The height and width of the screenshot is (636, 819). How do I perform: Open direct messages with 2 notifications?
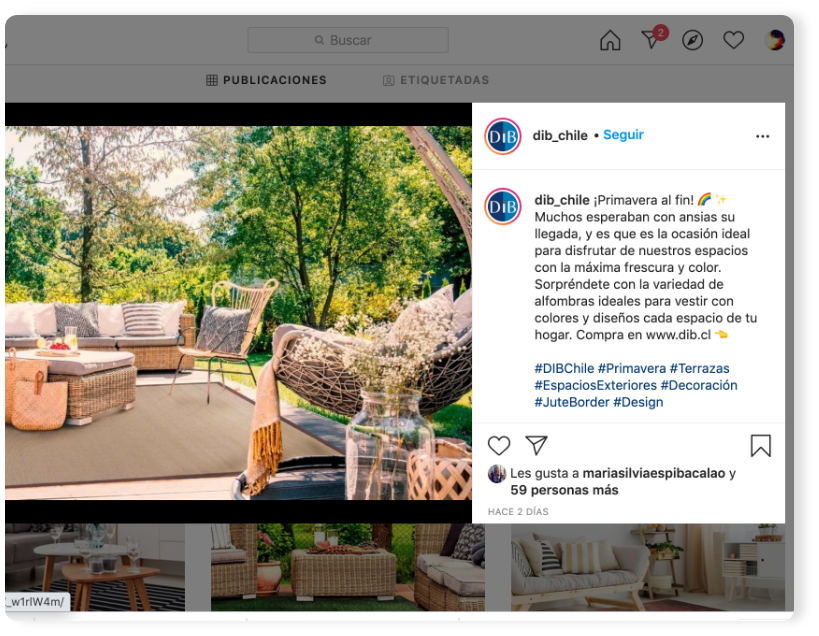[653, 39]
